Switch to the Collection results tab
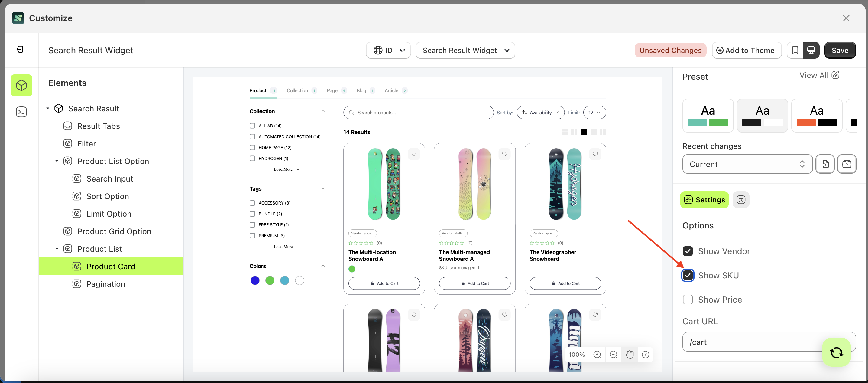Screen dimensions: 868x383 pyautogui.click(x=297, y=90)
